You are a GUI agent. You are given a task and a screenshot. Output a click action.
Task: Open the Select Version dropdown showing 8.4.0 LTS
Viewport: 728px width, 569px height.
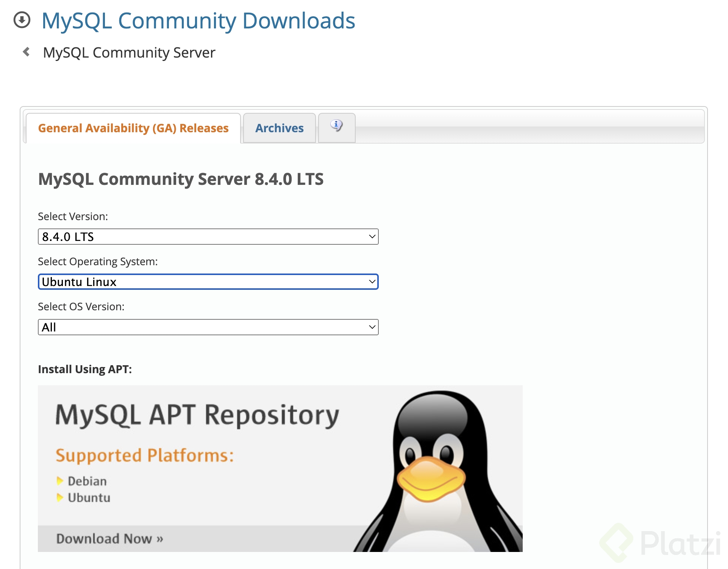pyautogui.click(x=208, y=237)
